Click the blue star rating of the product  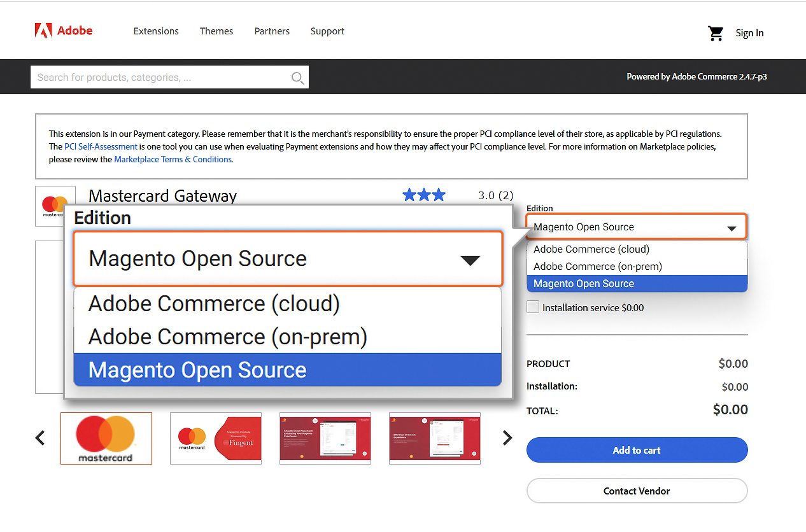click(424, 195)
